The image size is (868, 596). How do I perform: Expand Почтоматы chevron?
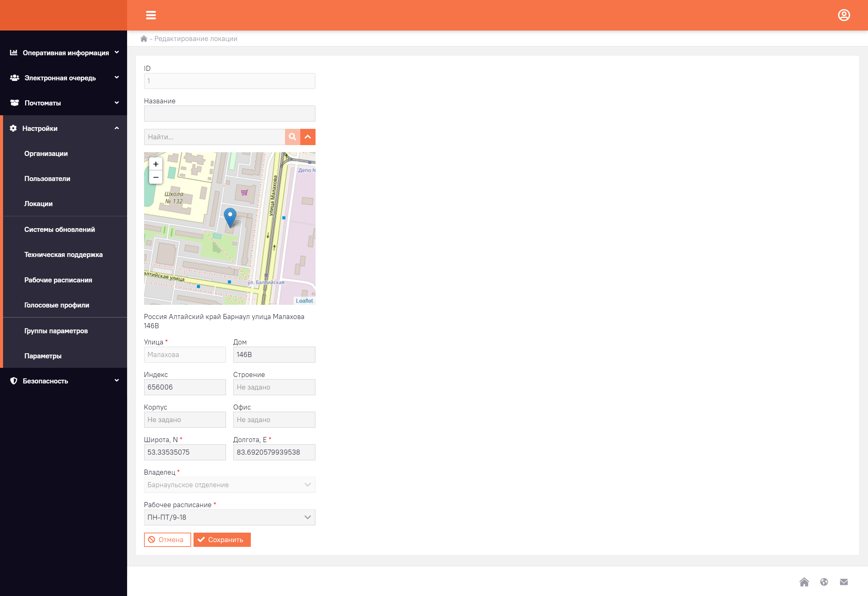coord(117,102)
